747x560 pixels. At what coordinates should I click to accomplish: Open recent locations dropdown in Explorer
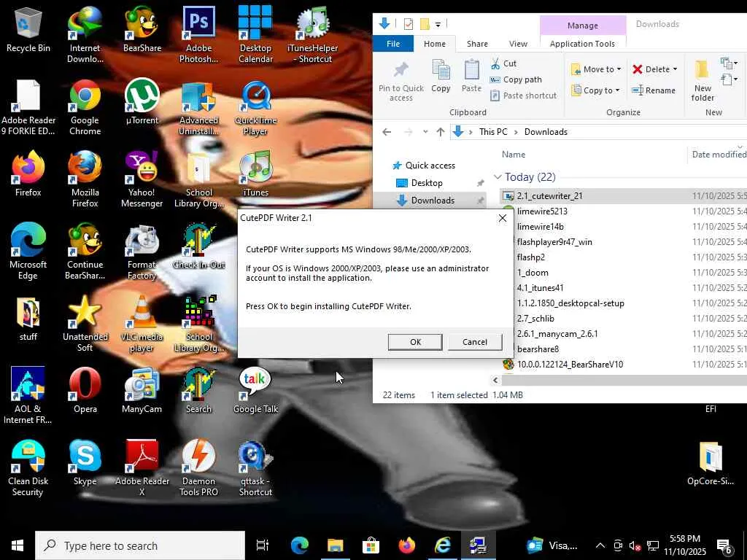(425, 132)
